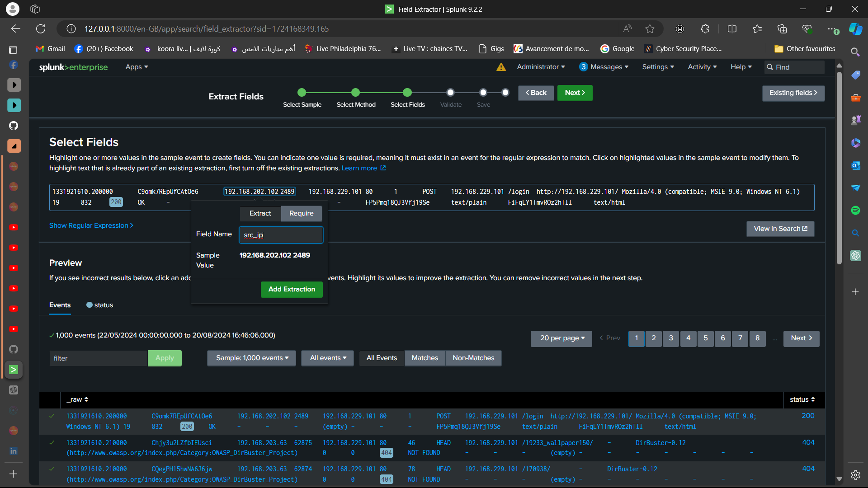This screenshot has height=488, width=868.
Task: Open sidebar settings gear icon
Action: tap(855, 475)
